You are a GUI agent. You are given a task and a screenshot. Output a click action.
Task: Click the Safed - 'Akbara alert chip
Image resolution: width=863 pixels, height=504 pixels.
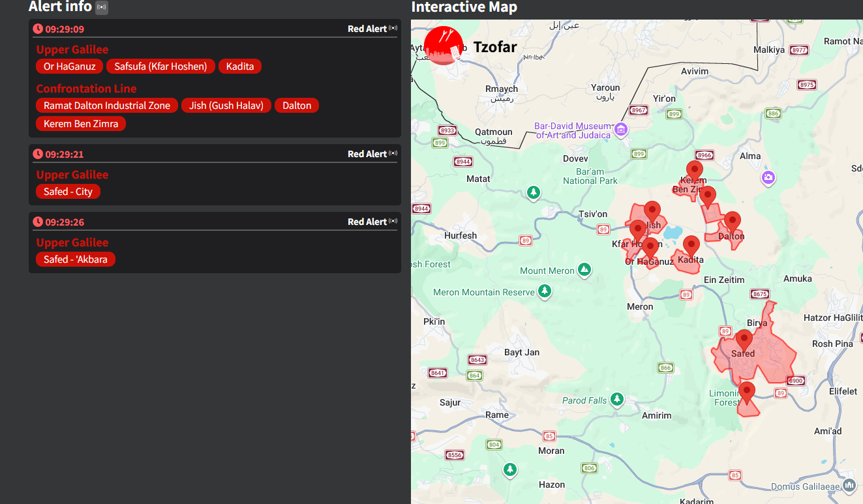[x=76, y=259]
